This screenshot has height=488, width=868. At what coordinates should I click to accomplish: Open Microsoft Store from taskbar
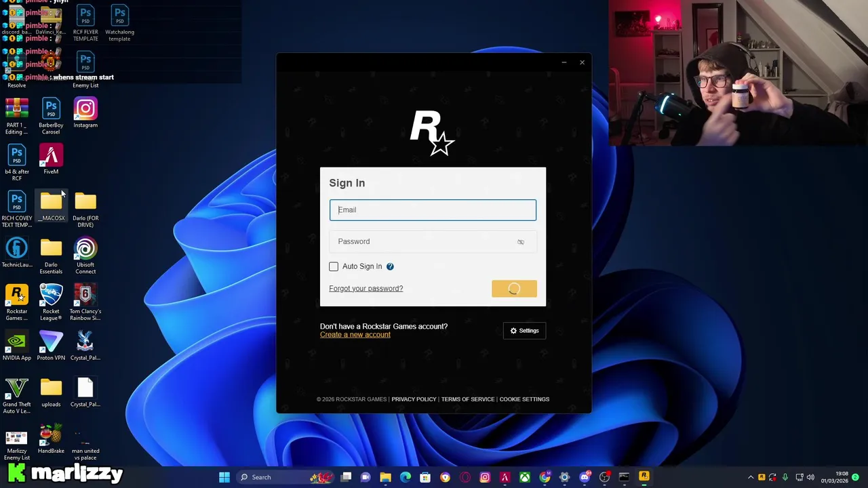425,477
